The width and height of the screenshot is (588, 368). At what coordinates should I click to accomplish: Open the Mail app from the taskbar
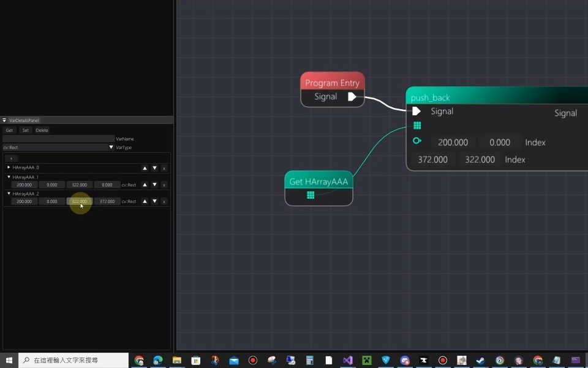[x=233, y=361]
